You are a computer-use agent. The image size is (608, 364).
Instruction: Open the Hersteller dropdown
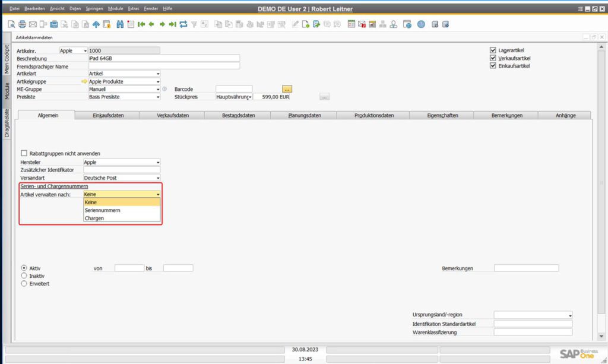(x=122, y=163)
